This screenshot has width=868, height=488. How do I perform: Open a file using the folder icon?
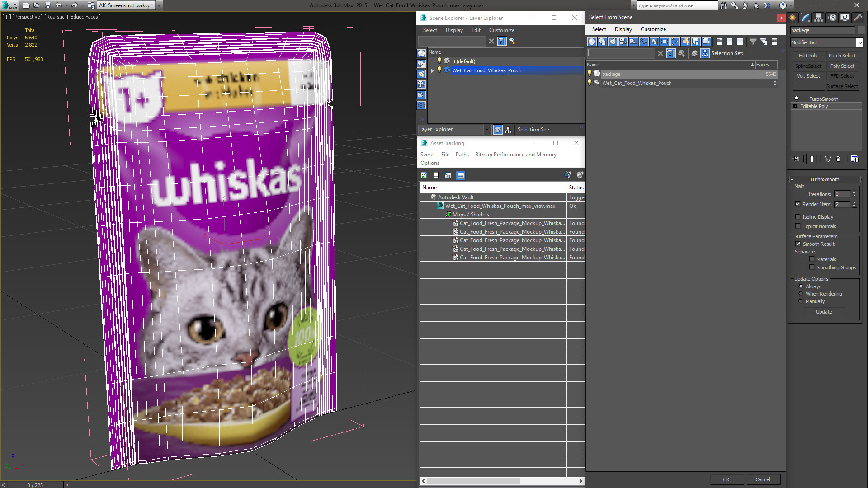(x=37, y=5)
